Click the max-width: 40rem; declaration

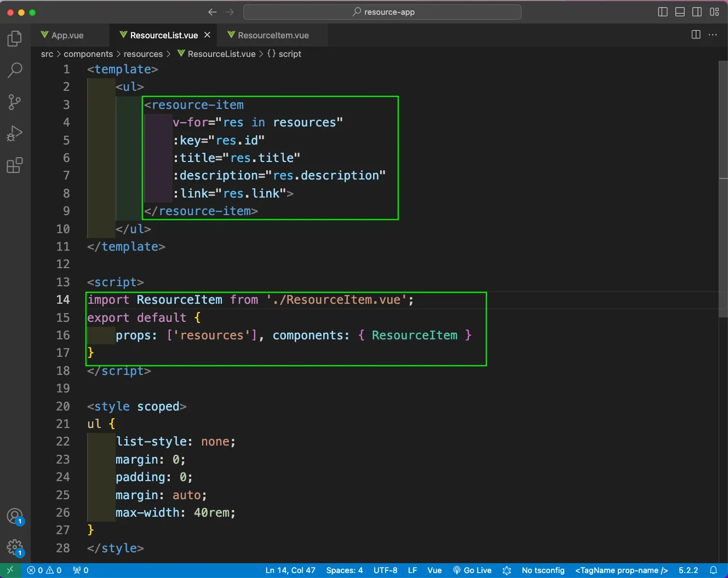[x=176, y=512]
